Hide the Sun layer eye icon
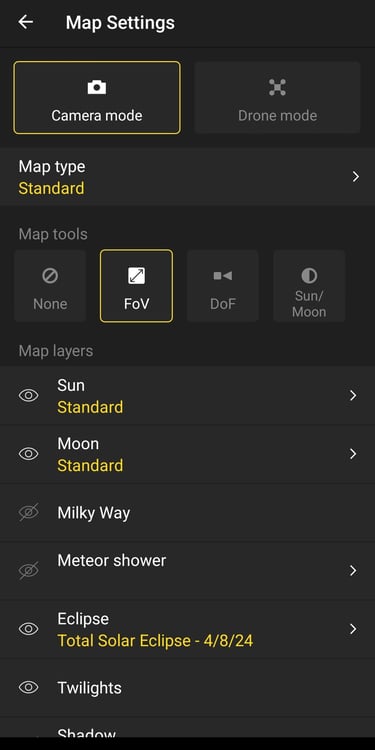This screenshot has width=375, height=750. pyautogui.click(x=29, y=396)
